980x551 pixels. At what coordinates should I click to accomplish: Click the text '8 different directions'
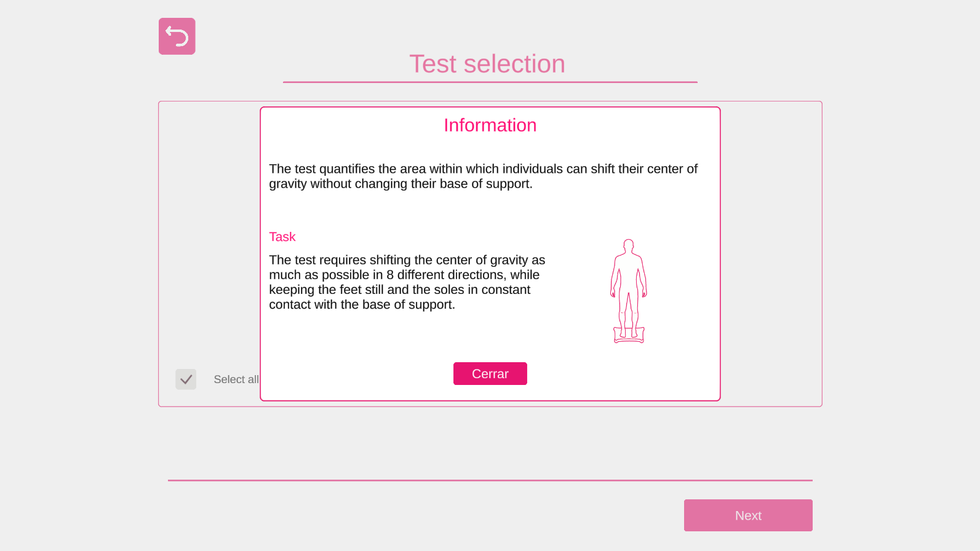click(x=444, y=275)
